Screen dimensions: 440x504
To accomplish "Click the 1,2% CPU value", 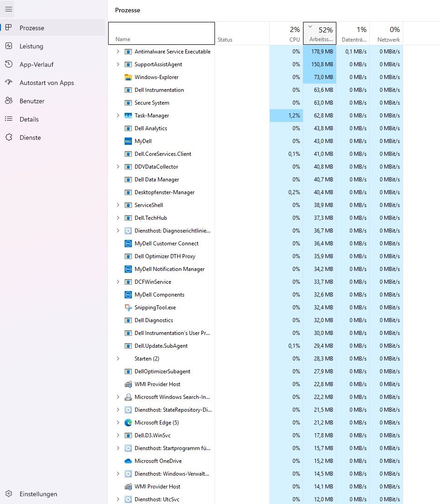I will 294,116.
